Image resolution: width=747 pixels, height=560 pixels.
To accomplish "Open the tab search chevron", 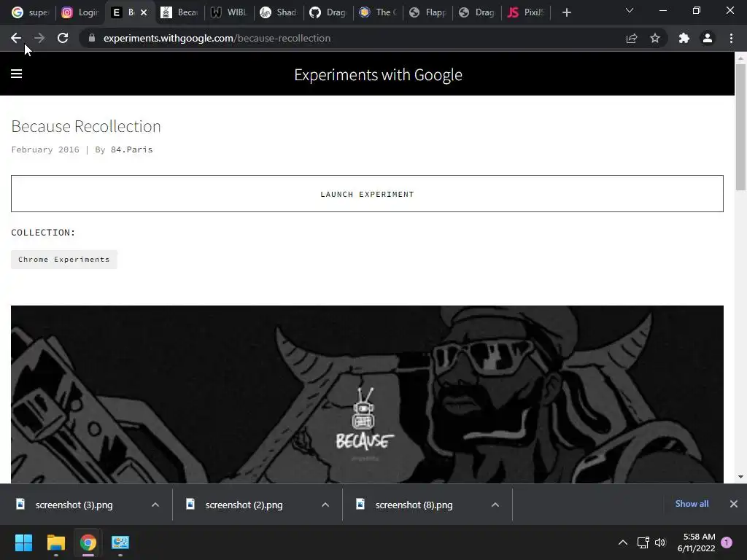I will pos(630,10).
